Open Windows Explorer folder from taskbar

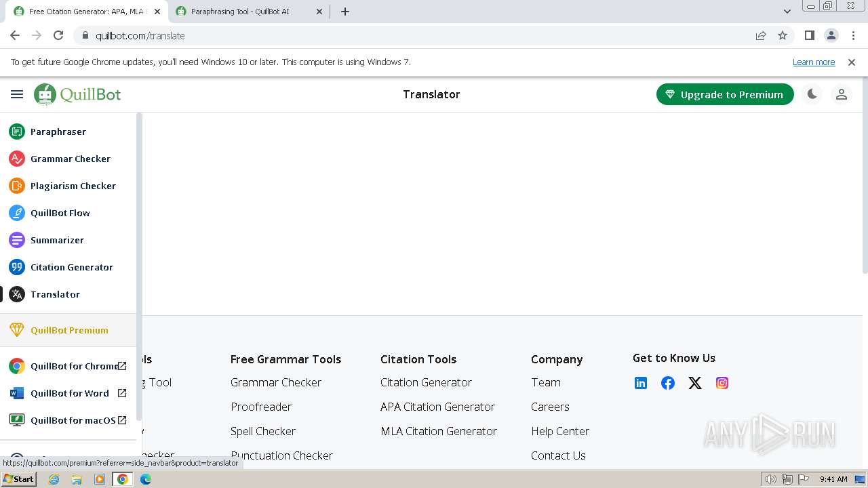(x=77, y=479)
